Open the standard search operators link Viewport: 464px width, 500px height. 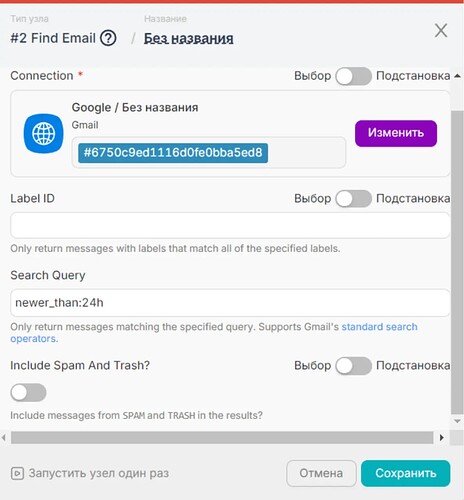[x=380, y=327]
